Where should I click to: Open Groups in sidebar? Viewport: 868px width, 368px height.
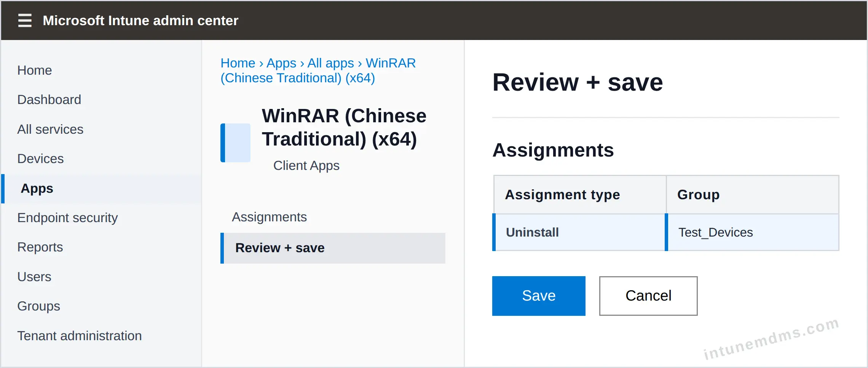pyautogui.click(x=38, y=306)
